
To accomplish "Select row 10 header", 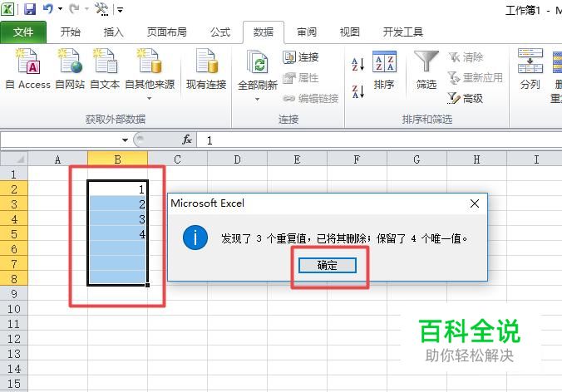I will click(14, 309).
